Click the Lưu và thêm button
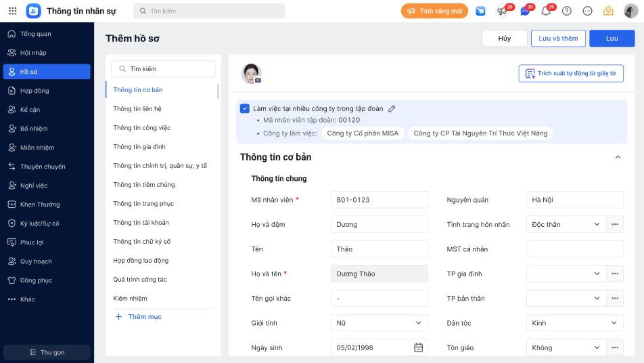 coord(557,39)
